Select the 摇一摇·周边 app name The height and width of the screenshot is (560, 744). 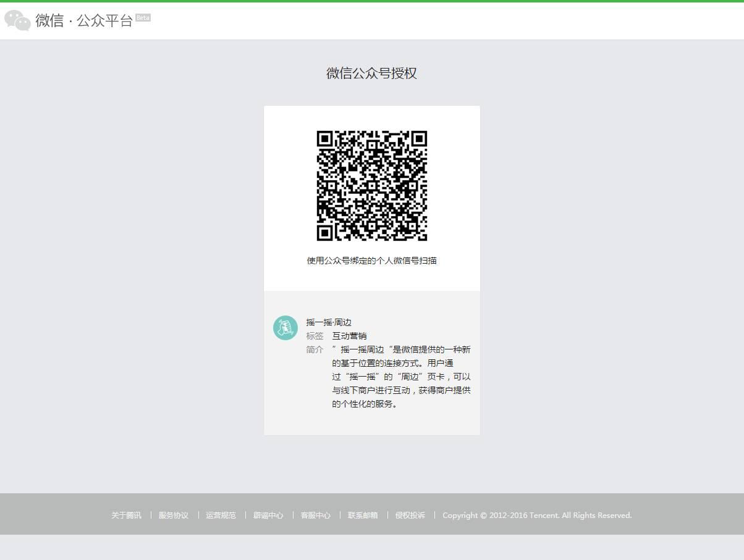click(329, 322)
